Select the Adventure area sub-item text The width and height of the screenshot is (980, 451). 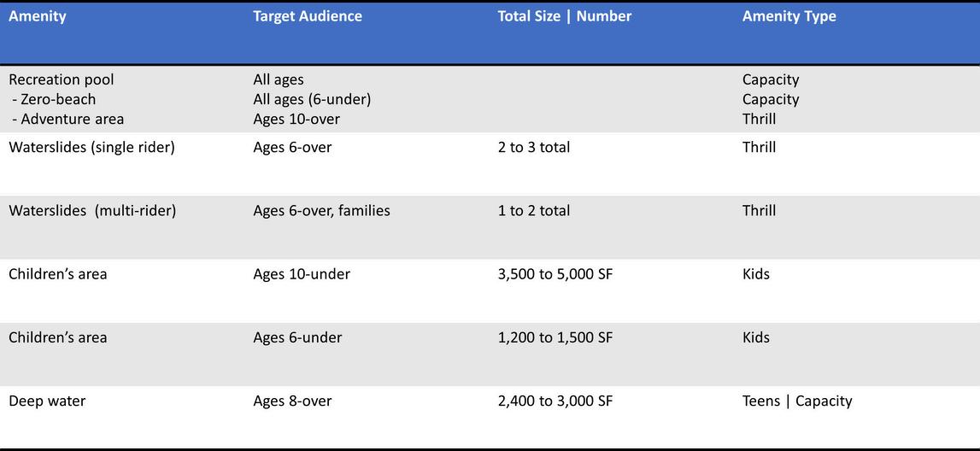pyautogui.click(x=68, y=119)
